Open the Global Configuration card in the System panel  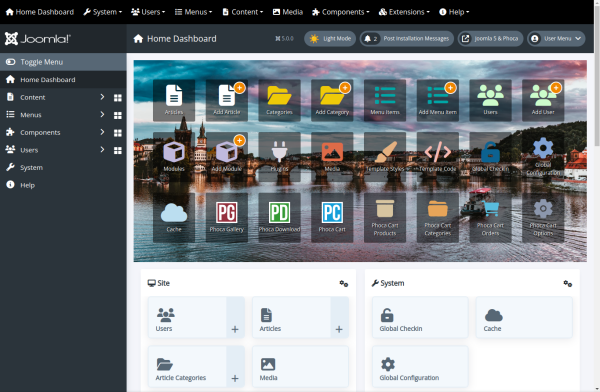tap(420, 366)
